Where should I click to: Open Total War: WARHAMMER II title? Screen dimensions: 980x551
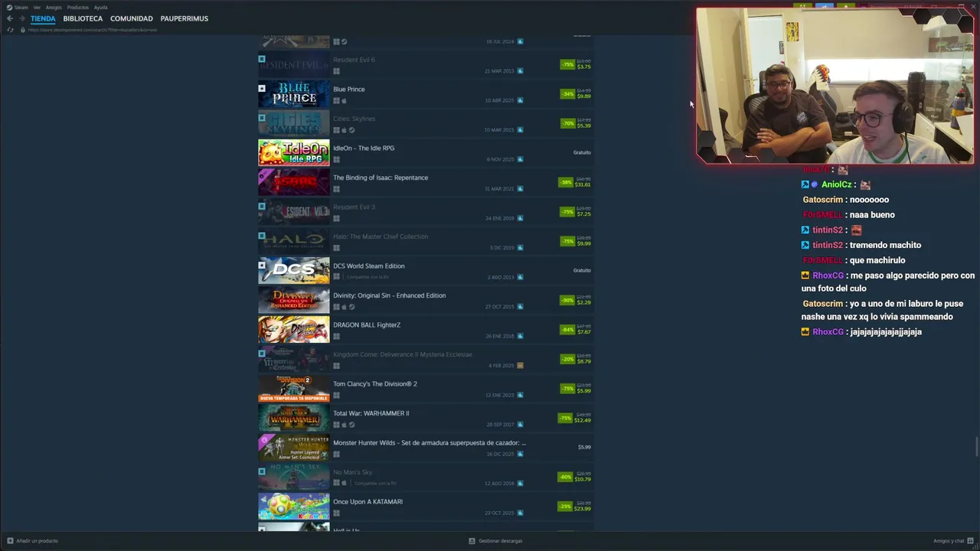[x=371, y=413]
